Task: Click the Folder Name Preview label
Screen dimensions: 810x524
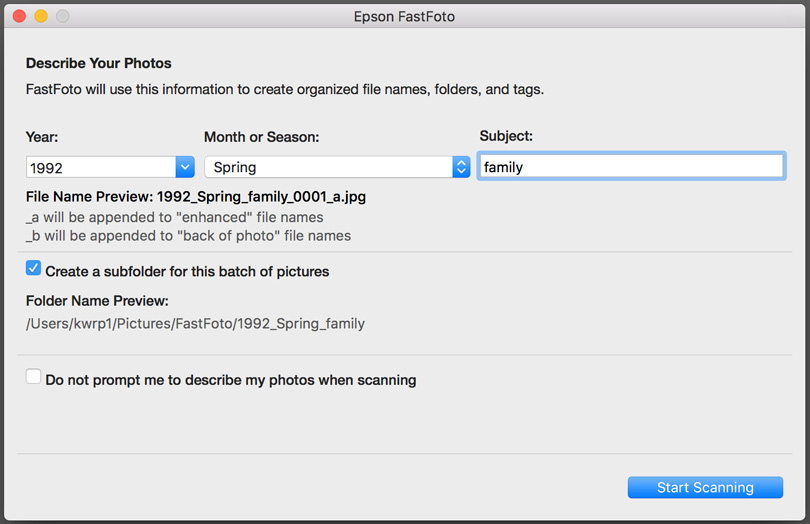Action: tap(97, 301)
